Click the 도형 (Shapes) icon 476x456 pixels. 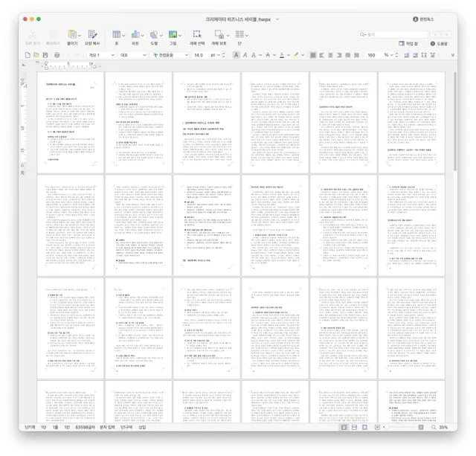click(154, 35)
